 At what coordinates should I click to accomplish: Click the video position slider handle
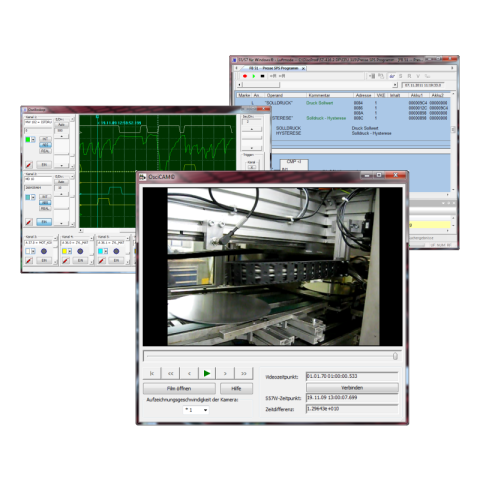pyautogui.click(x=395, y=356)
